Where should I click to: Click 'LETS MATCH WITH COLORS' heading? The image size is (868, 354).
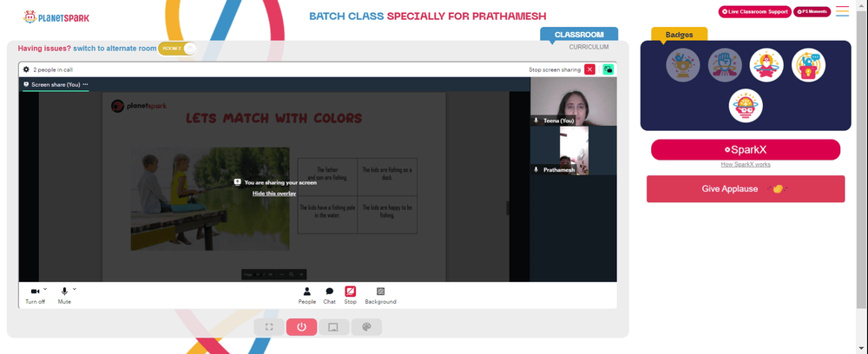pos(273,118)
